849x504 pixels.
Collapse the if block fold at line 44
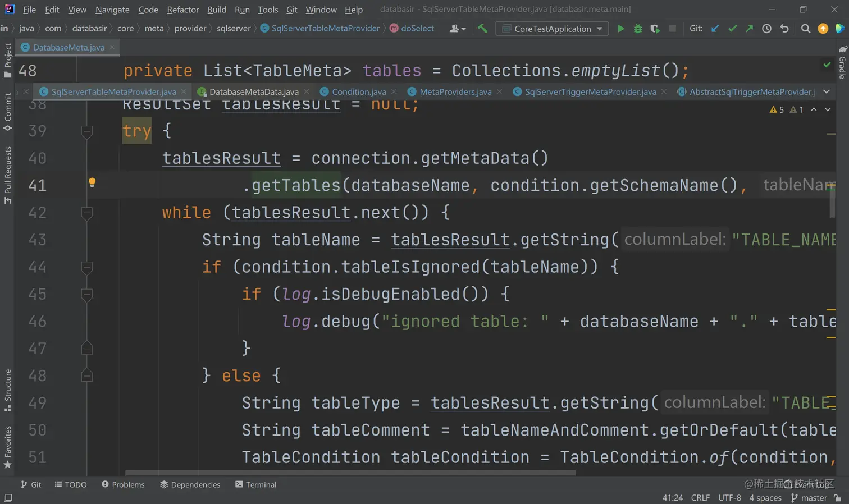(x=86, y=267)
